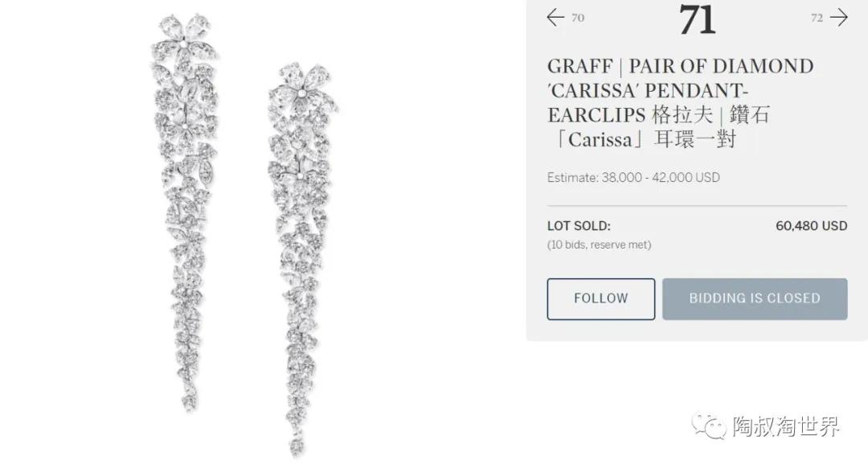Go to next lot with right arrow
The image size is (868, 465).
839,17
